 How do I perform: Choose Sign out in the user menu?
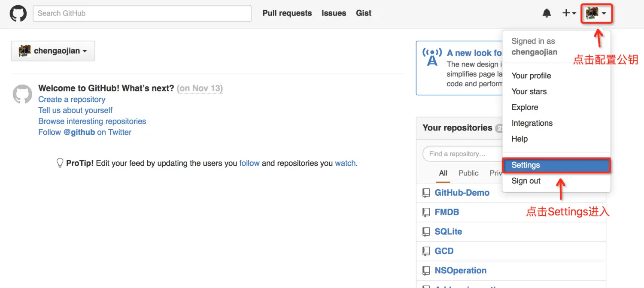click(x=526, y=181)
